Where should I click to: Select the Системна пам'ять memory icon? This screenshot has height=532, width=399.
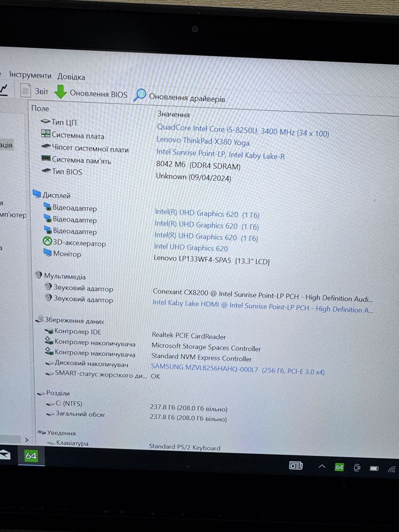pos(46,158)
